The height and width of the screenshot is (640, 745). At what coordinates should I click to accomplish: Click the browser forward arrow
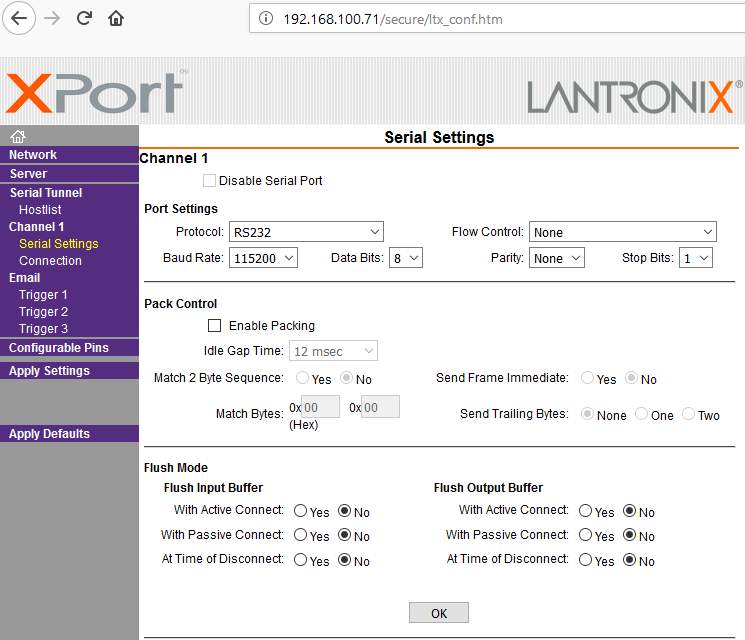pyautogui.click(x=52, y=19)
